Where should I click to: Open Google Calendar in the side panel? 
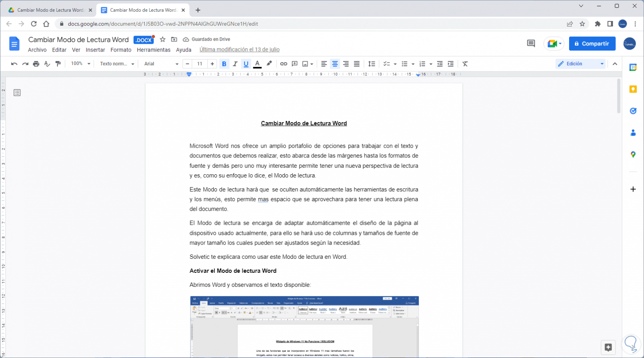(x=633, y=68)
